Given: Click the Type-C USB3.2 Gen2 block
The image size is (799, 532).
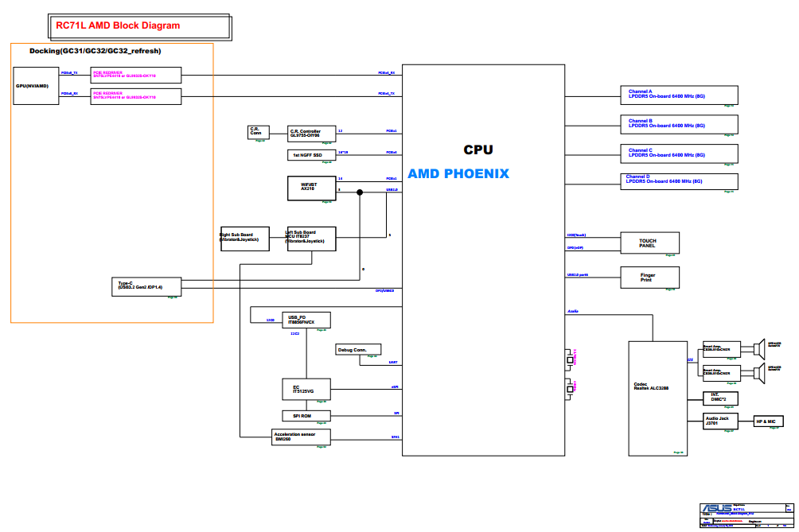Looking at the screenshot, I should (147, 286).
